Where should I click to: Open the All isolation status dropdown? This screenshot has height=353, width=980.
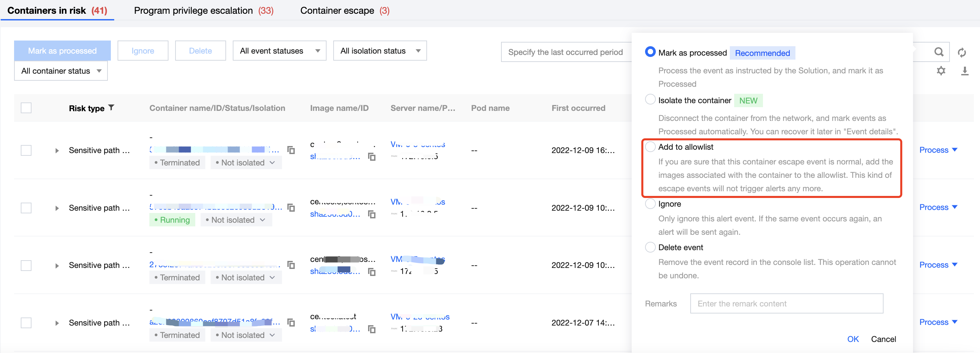pos(380,51)
